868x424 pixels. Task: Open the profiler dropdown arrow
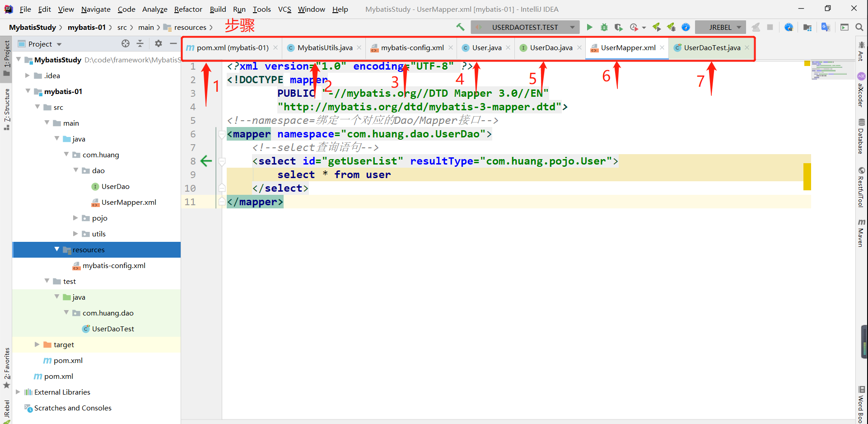[x=644, y=28]
